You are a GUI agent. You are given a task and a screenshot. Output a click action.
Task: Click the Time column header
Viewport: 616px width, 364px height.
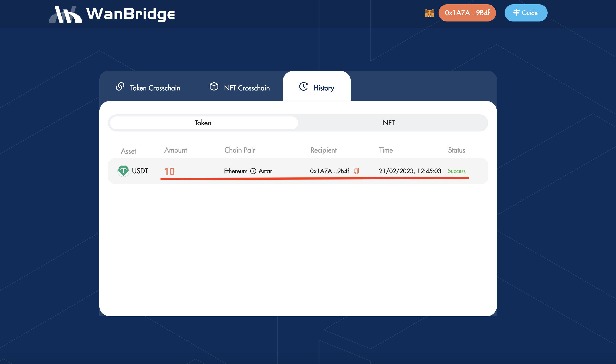coord(386,150)
